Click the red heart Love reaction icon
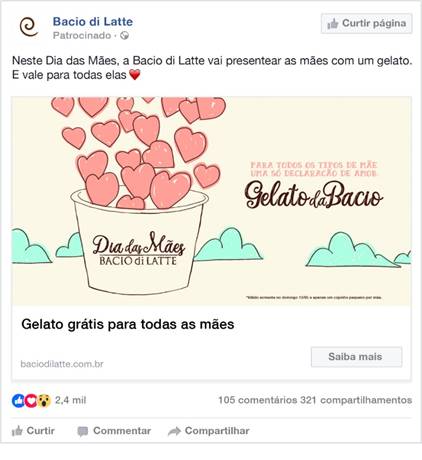Viewport: 422px width, 460px height. [31, 401]
